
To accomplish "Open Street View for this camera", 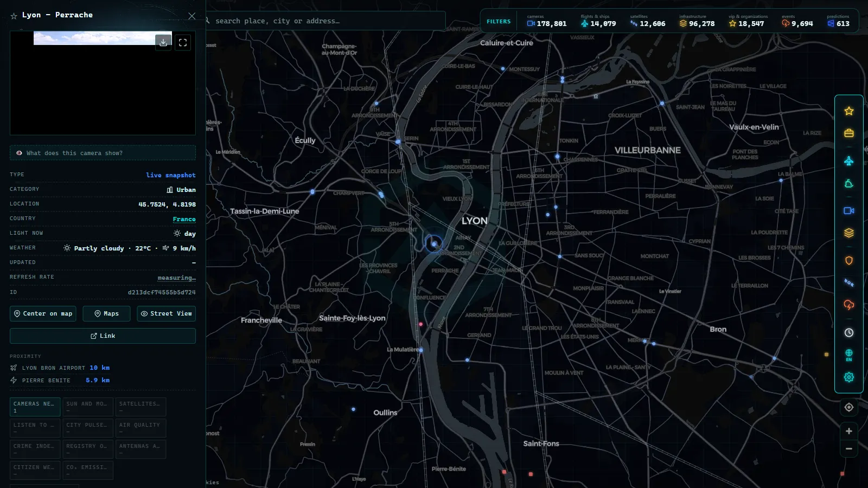I will pos(166,313).
